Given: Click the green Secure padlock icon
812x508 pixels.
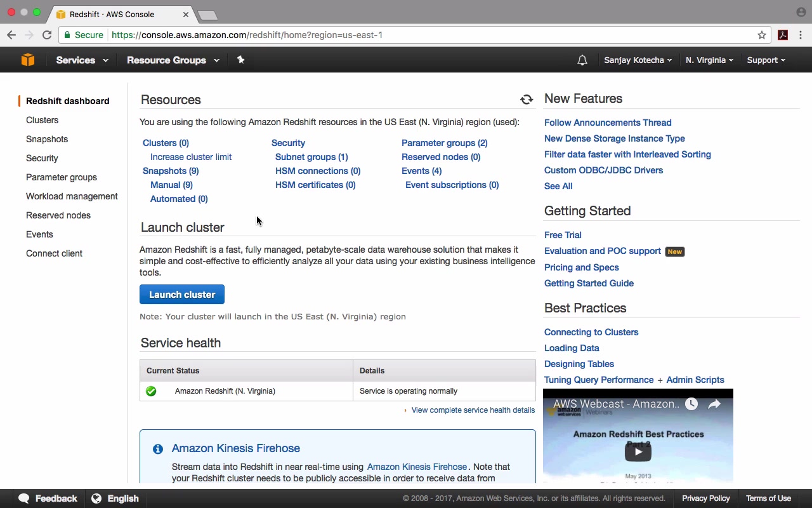Looking at the screenshot, I should (x=67, y=35).
